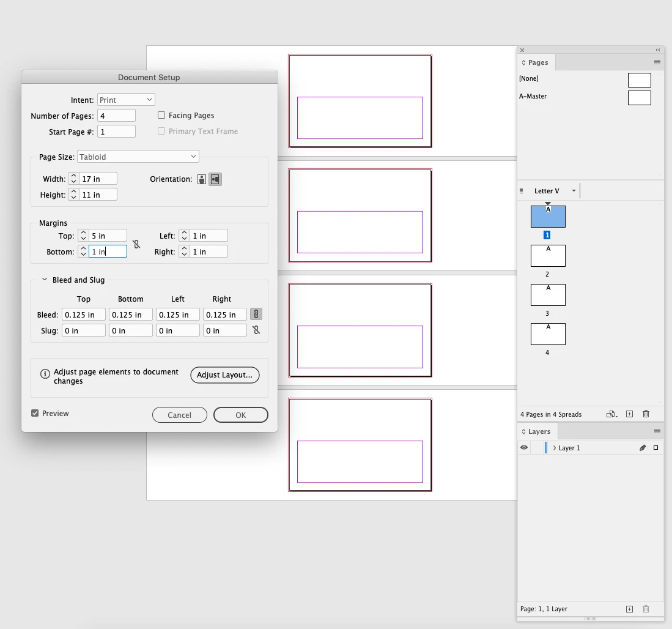Select portrait orientation icon
The image size is (672, 629).
201,179
